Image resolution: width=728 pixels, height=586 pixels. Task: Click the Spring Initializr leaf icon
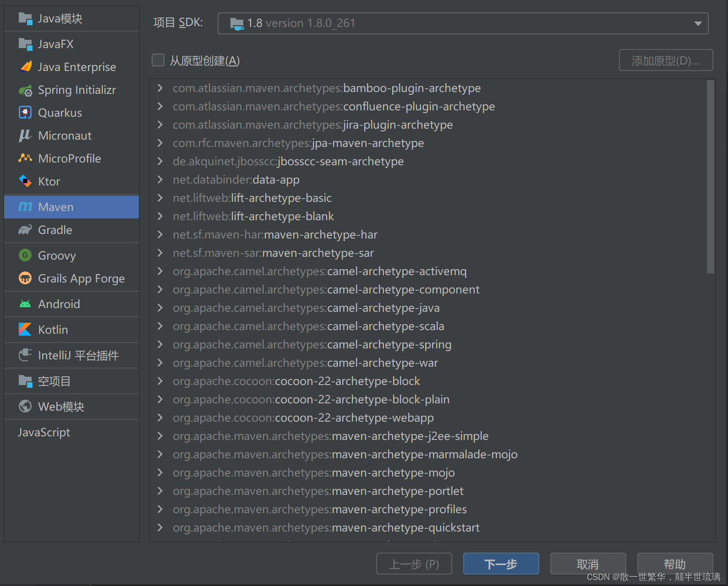coord(25,90)
